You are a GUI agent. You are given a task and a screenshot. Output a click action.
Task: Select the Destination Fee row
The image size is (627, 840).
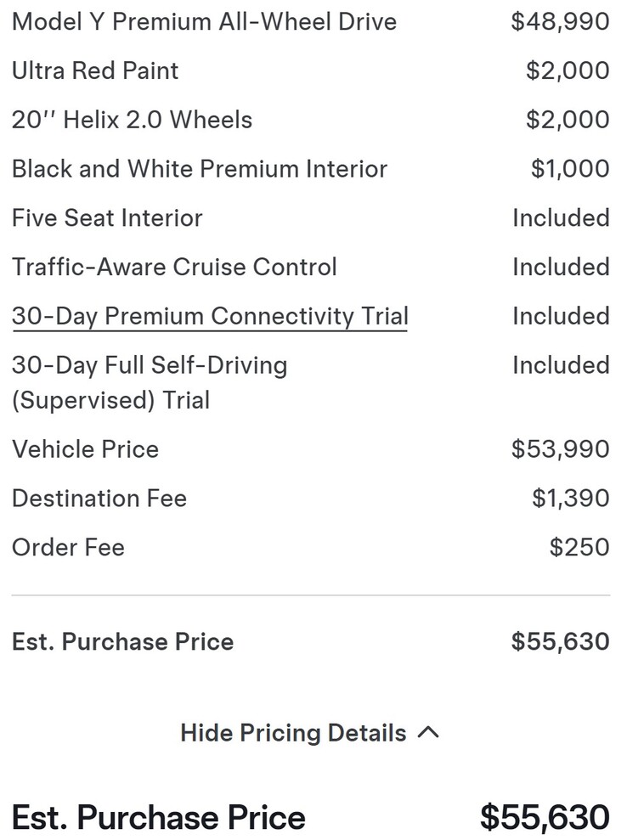(x=99, y=499)
